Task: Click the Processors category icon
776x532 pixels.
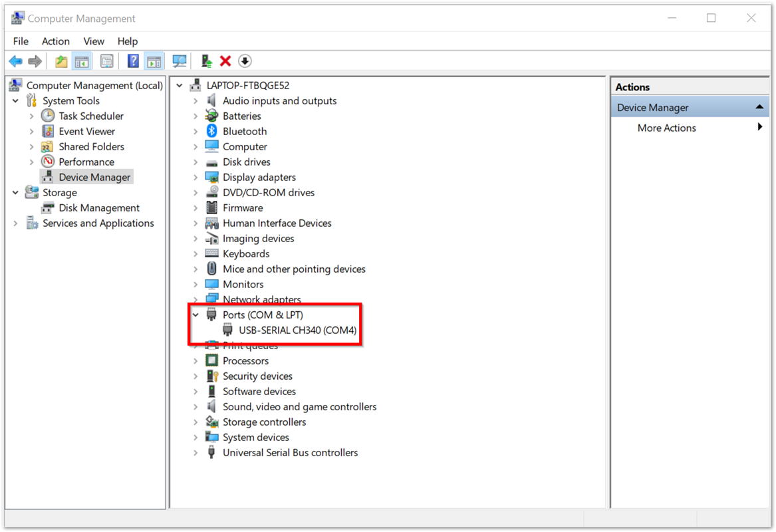Action: (212, 361)
